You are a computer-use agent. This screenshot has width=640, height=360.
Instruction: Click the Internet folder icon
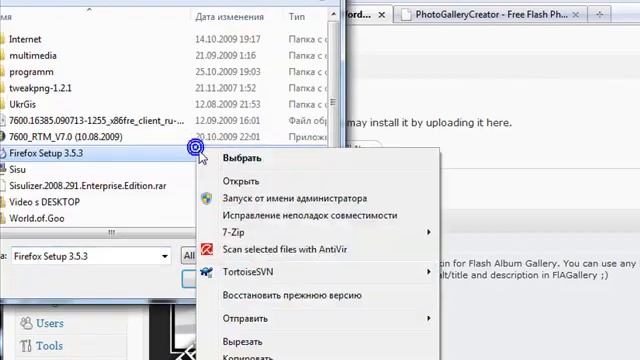click(2, 39)
